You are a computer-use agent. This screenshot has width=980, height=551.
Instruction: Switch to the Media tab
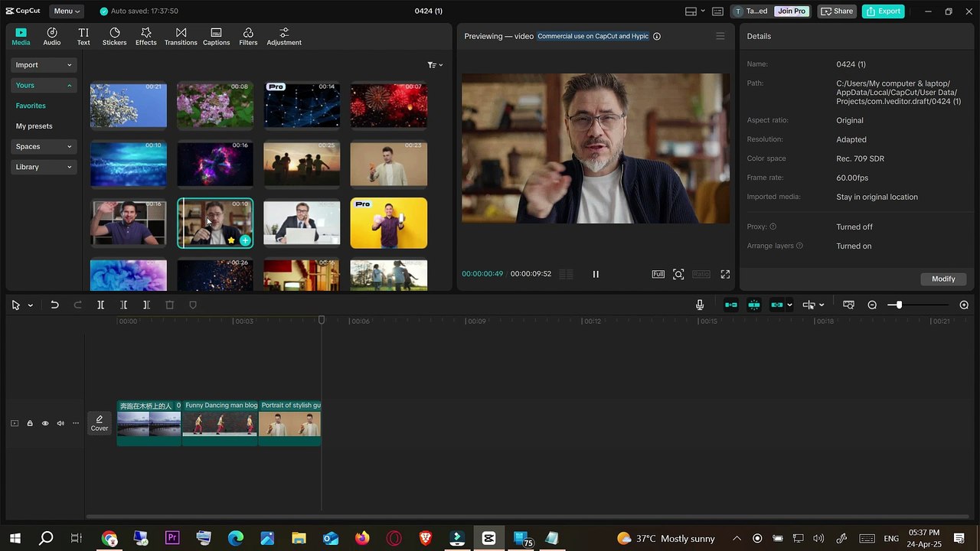click(21, 36)
